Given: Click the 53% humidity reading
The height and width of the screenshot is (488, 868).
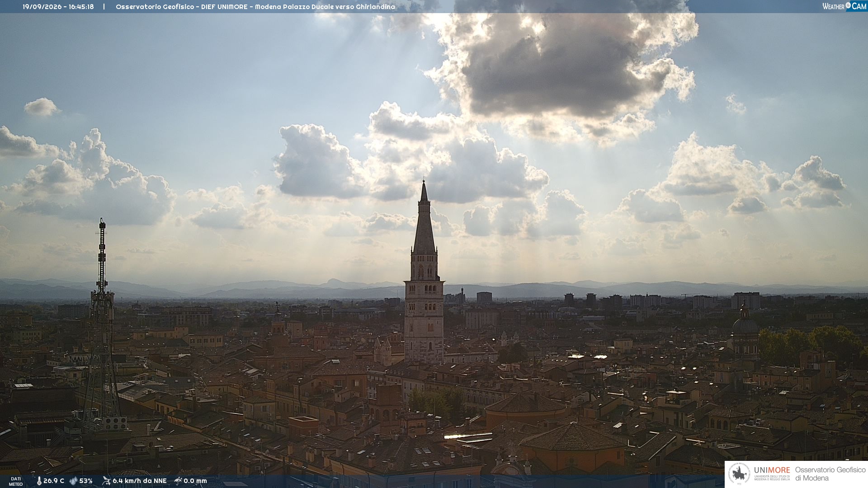Looking at the screenshot, I should (x=86, y=481).
